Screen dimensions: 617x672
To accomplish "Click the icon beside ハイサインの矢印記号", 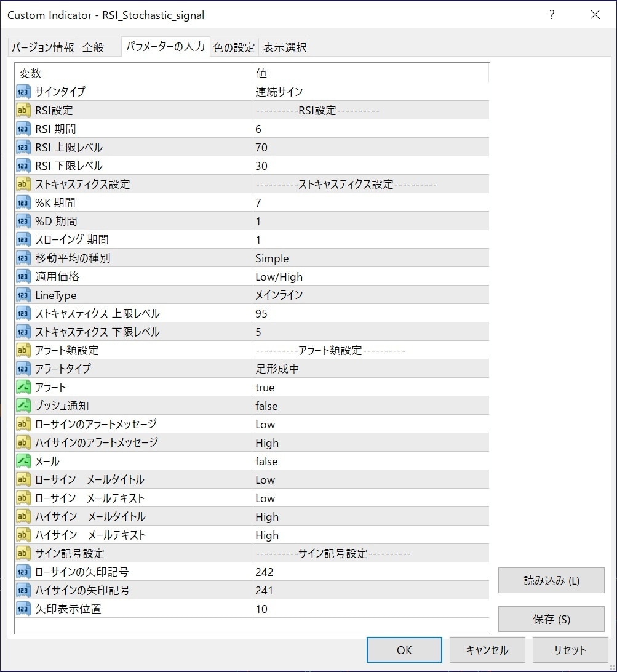I will (23, 590).
